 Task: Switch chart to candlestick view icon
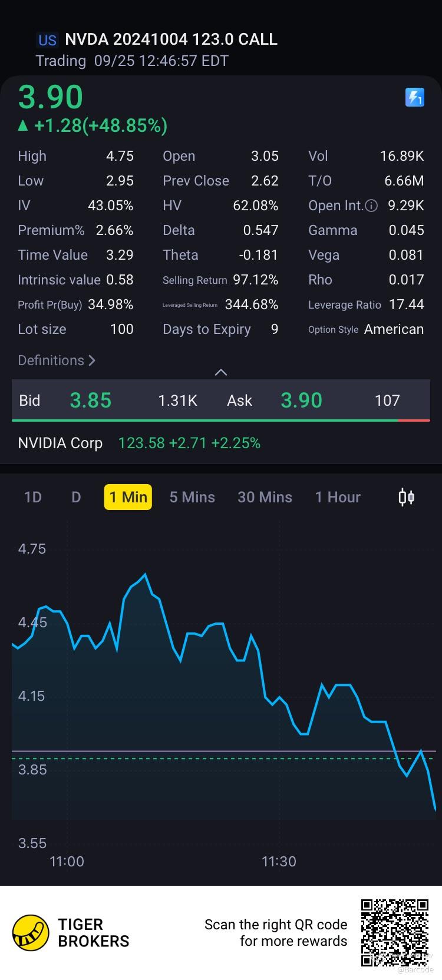(406, 497)
